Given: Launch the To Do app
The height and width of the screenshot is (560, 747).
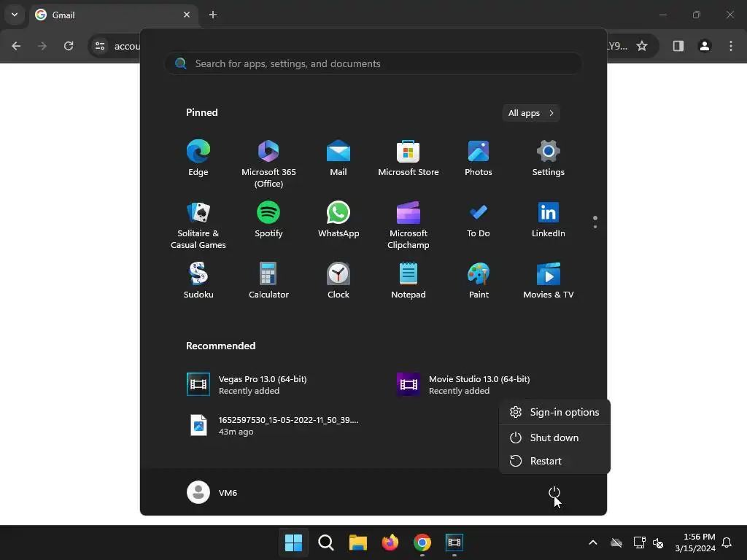Looking at the screenshot, I should (479, 220).
